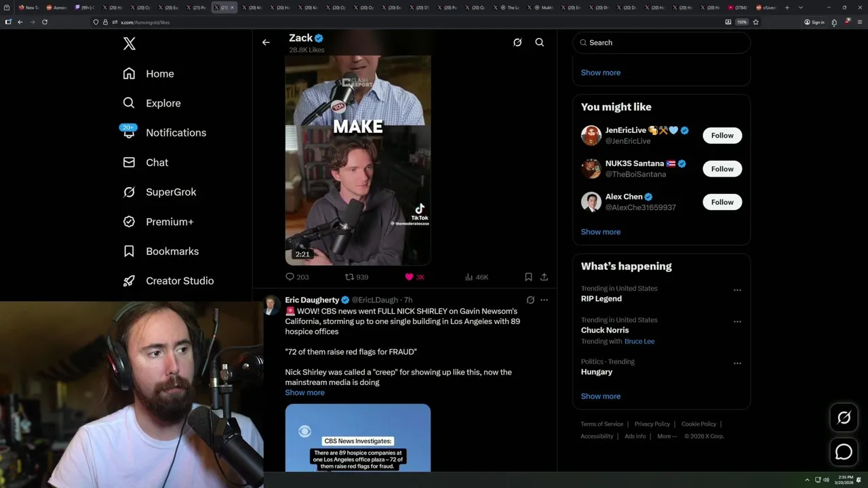Open the floating messages chat button
The height and width of the screenshot is (488, 868).
(844, 451)
